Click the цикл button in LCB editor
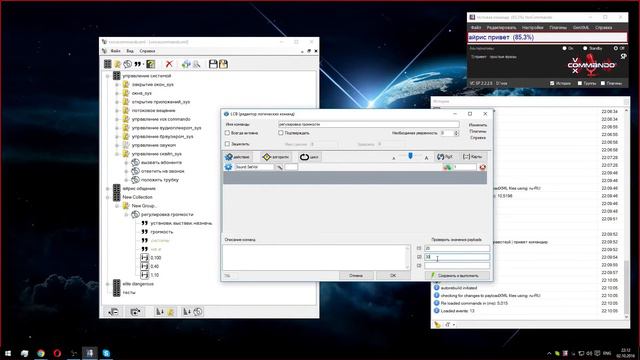The image size is (640, 360). tap(310, 157)
